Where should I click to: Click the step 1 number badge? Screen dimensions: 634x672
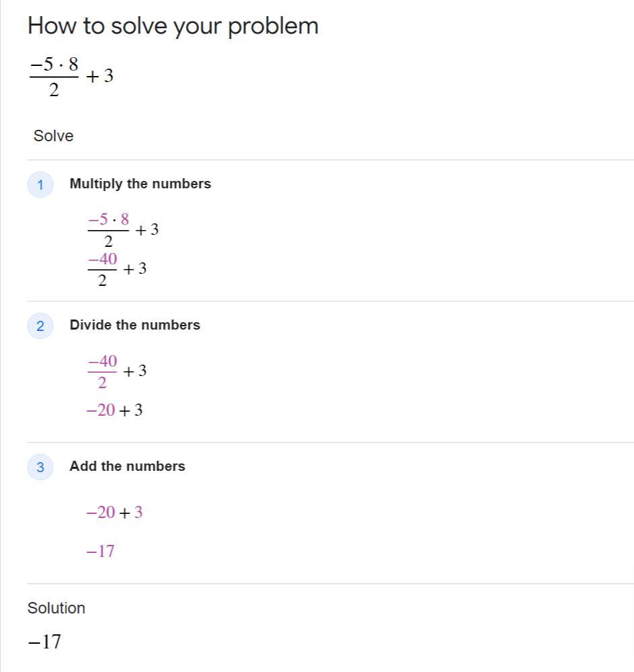coord(40,185)
